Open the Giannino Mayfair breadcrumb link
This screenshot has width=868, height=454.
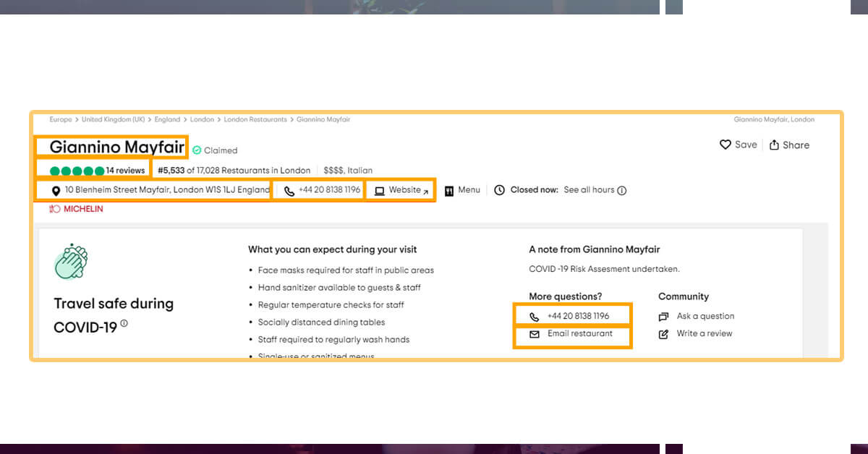point(323,119)
